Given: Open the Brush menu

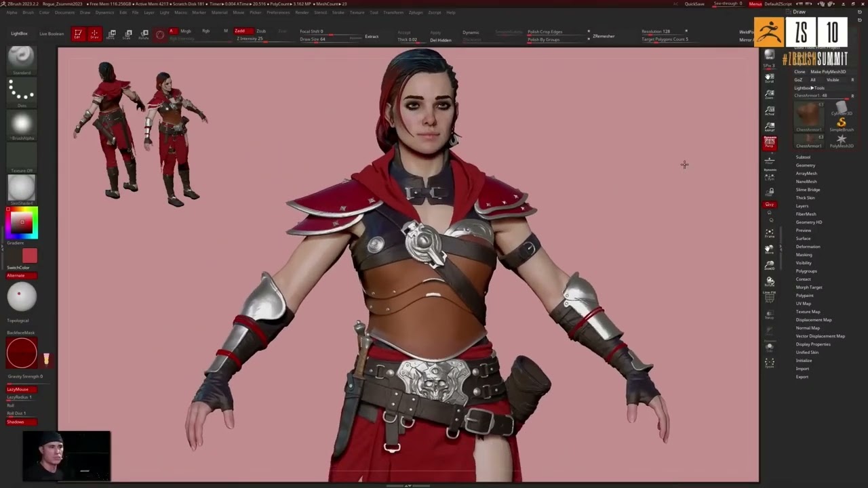Looking at the screenshot, I should (x=28, y=12).
